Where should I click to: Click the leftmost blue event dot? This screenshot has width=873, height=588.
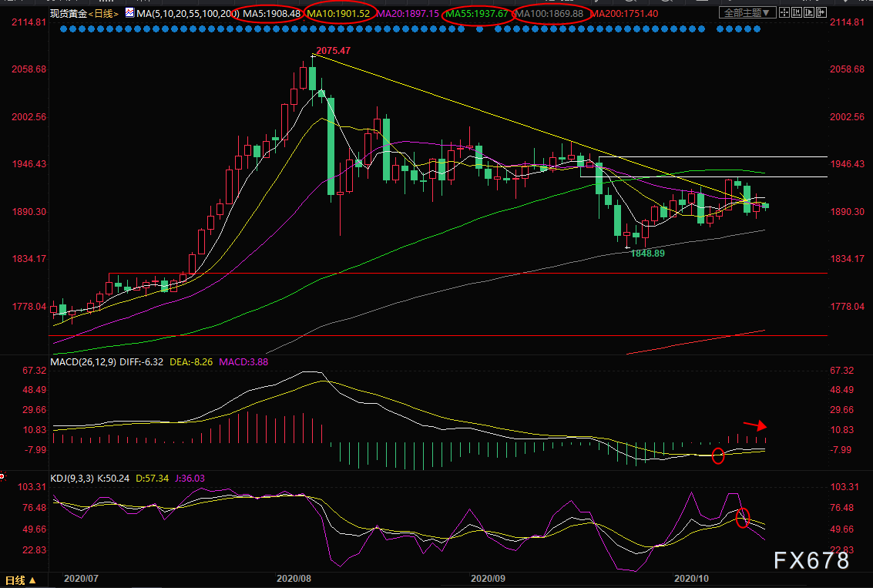coord(63,29)
